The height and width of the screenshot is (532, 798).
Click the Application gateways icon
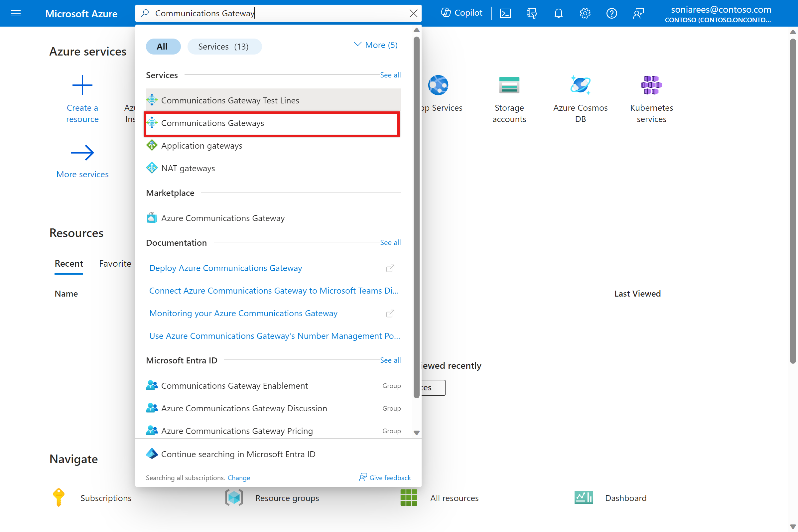click(152, 145)
